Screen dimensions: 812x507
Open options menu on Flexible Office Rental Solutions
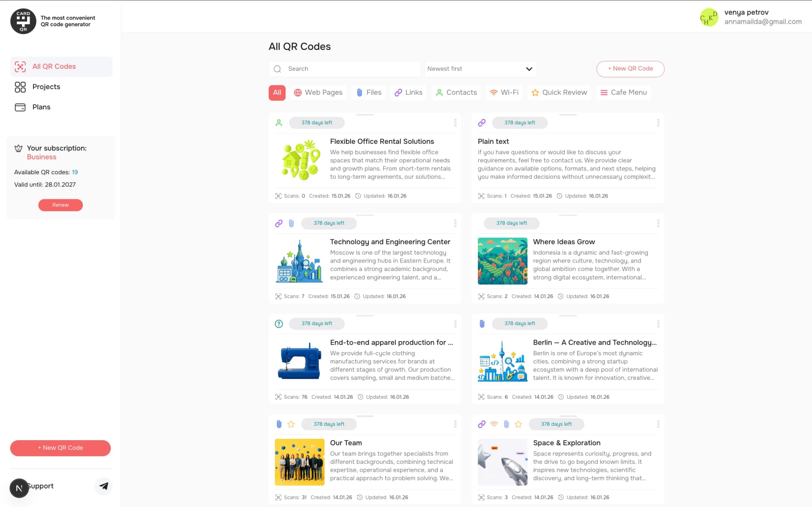click(455, 123)
